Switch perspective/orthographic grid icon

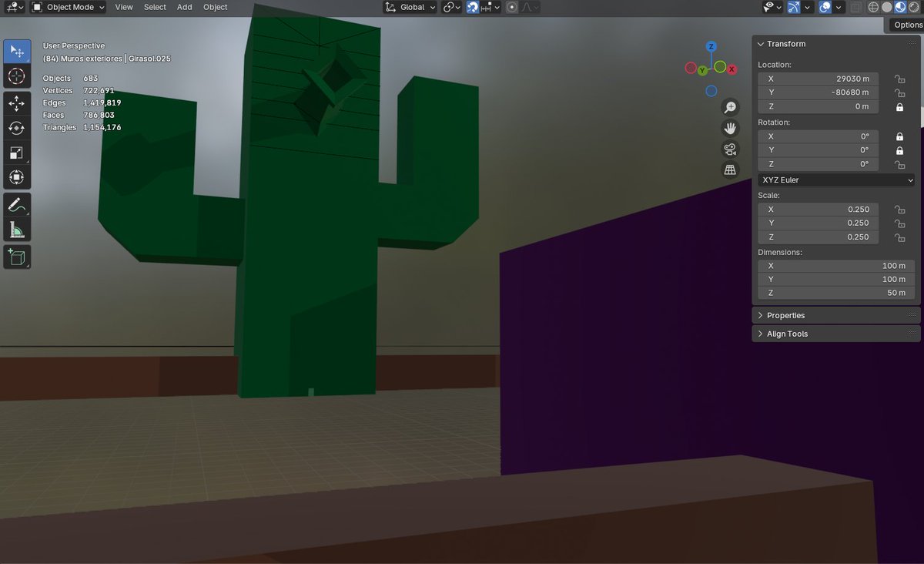point(730,170)
